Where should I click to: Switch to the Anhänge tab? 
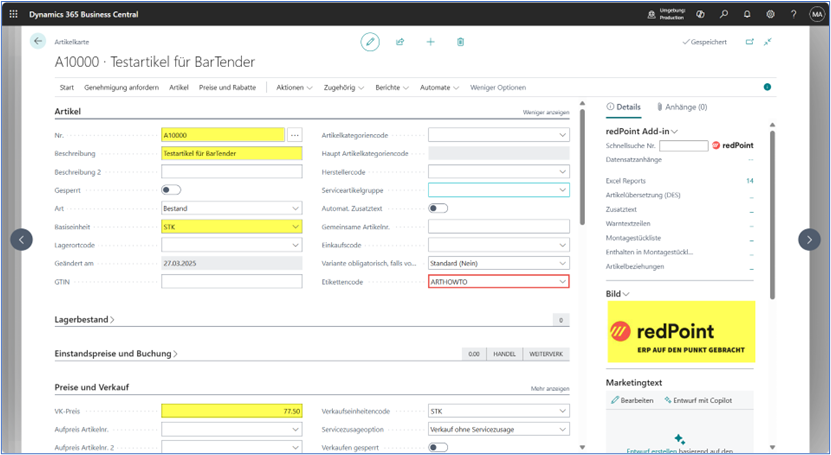tap(682, 107)
